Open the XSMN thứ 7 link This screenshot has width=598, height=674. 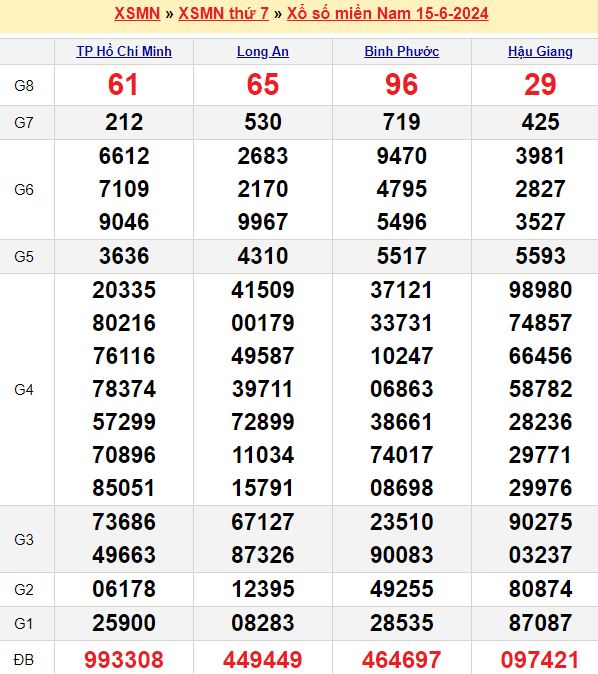[224, 13]
